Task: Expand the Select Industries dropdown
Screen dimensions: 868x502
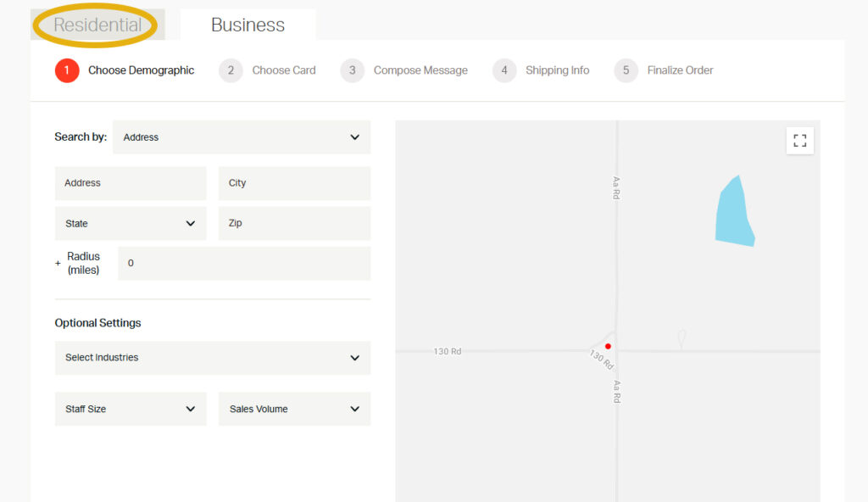Action: [x=212, y=358]
